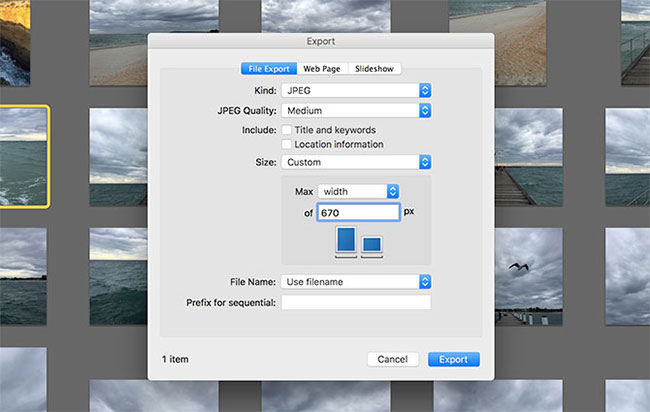Image resolution: width=650 pixels, height=412 pixels.
Task: Enable the Title and keywords checkbox
Action: point(286,130)
